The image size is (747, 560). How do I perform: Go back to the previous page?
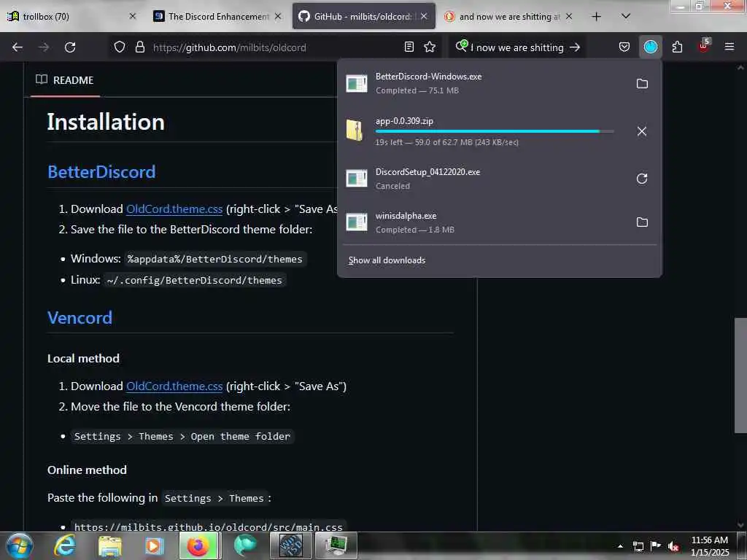pyautogui.click(x=18, y=47)
